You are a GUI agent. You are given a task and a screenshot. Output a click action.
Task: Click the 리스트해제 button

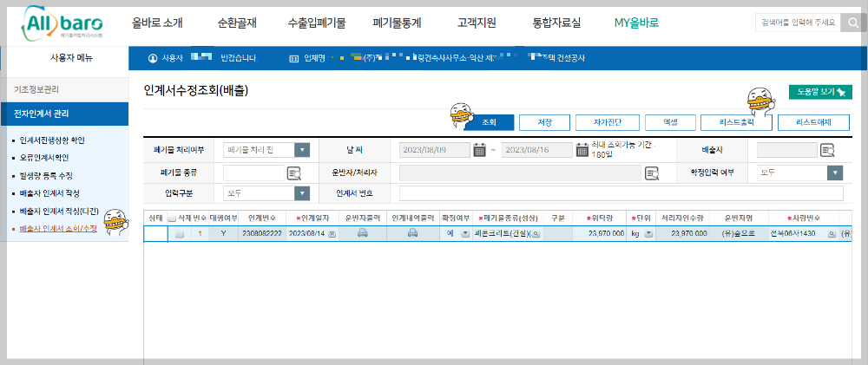pos(814,122)
